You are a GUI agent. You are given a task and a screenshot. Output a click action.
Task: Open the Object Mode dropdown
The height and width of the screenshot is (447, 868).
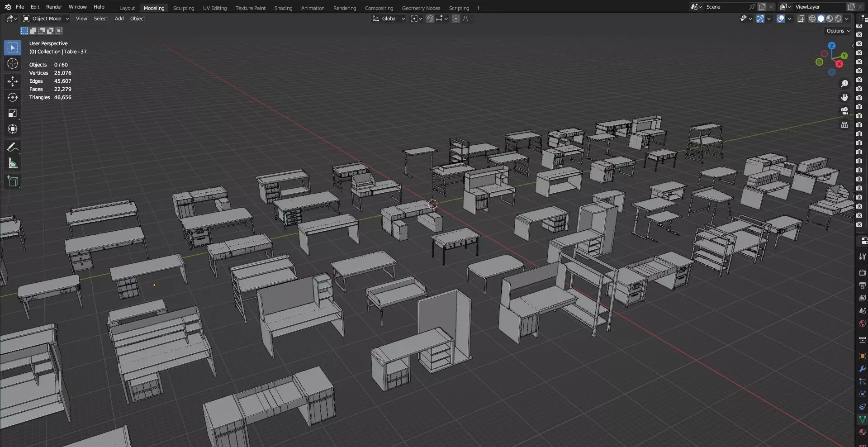coord(46,19)
